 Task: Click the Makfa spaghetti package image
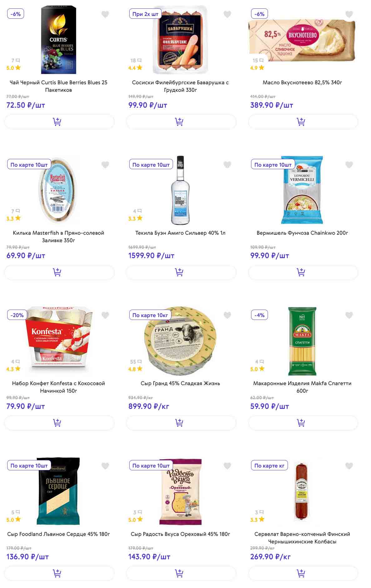302,341
